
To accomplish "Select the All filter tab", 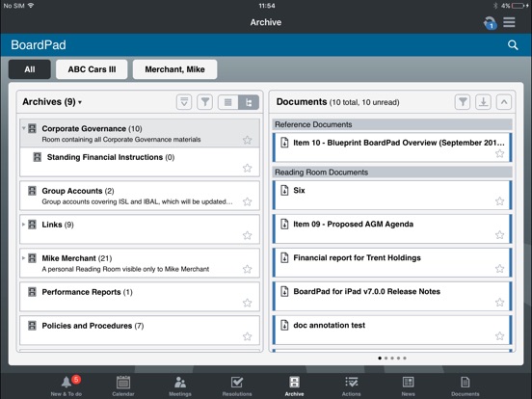I will [30, 69].
